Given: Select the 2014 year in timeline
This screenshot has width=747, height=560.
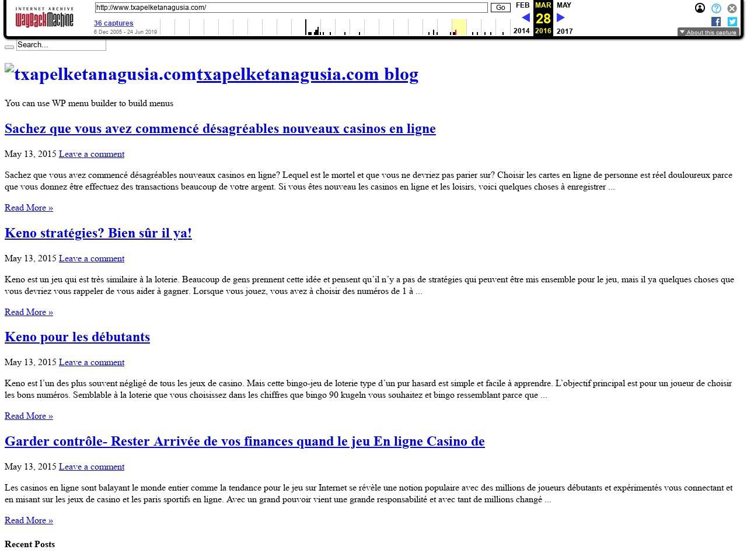Looking at the screenshot, I should (522, 31).
